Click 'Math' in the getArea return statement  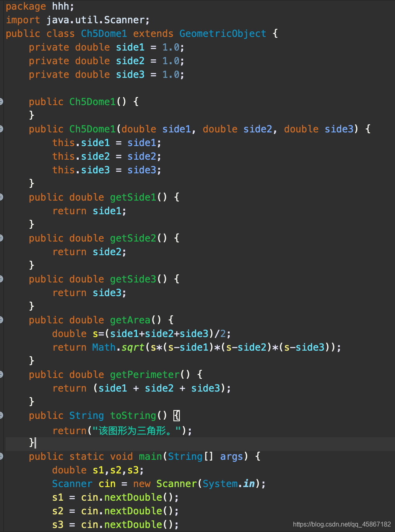[104, 347]
